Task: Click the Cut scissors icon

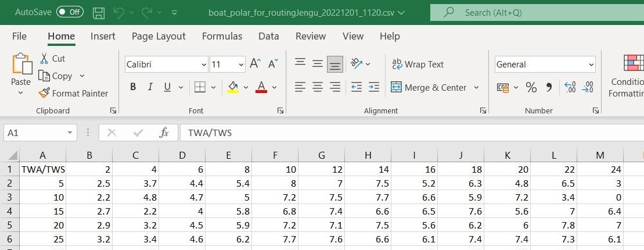Action: coord(45,58)
